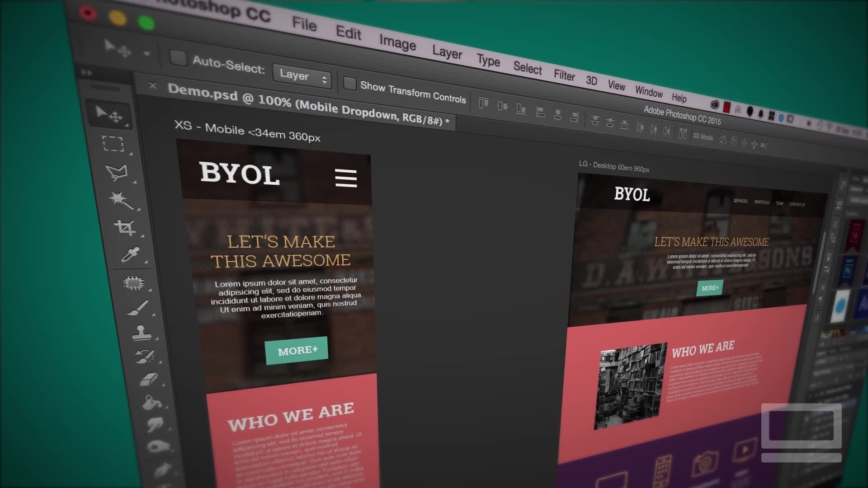Open the Image menu
Image resolution: width=868 pixels, height=488 pixels.
(x=397, y=43)
